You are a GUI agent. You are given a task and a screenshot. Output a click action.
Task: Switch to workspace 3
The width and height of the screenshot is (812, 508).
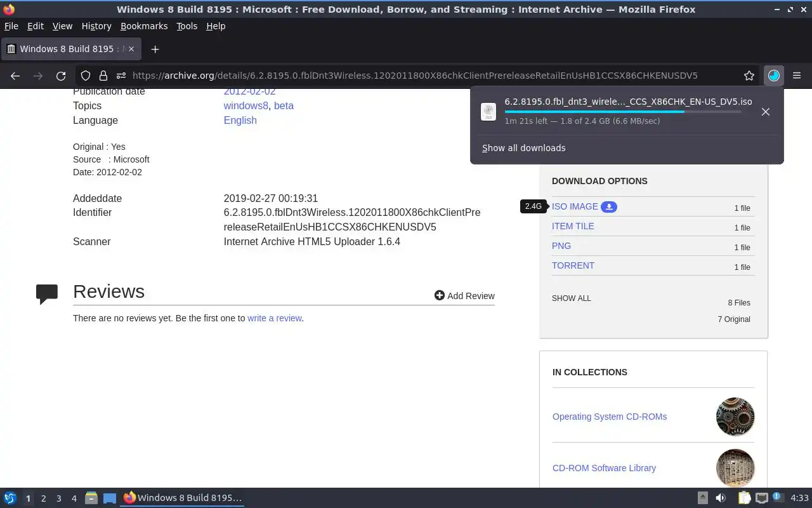(59, 498)
